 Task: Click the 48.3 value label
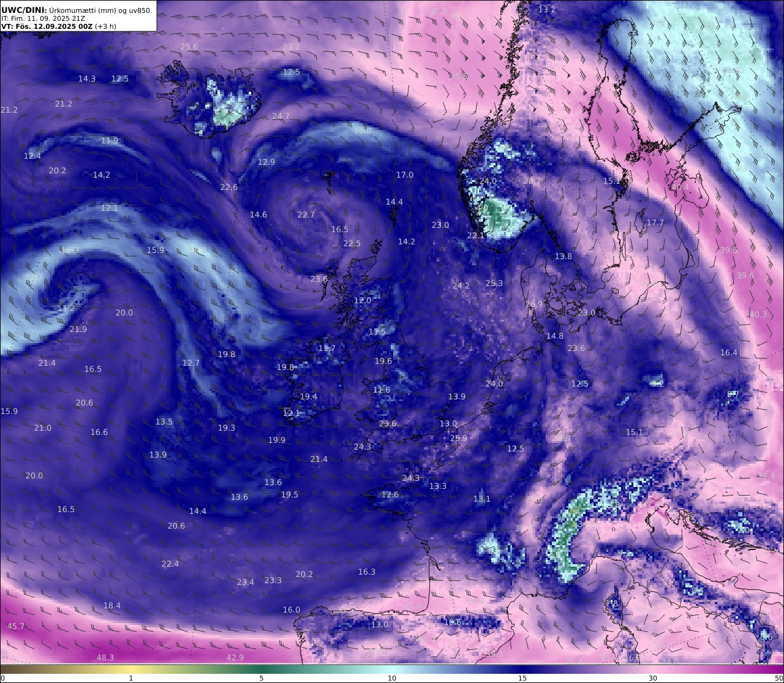[105, 658]
